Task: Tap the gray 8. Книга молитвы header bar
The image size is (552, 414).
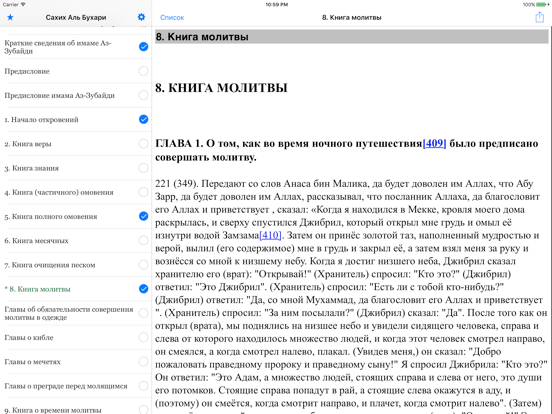Action: (352, 37)
